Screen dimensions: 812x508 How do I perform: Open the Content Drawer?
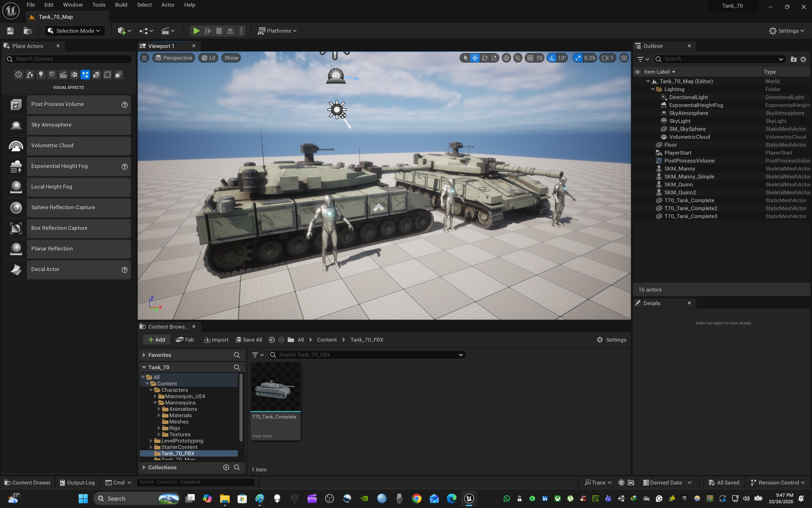pos(28,483)
